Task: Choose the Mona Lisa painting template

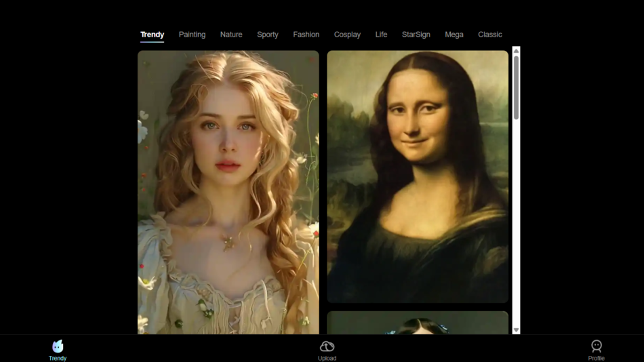Action: [418, 176]
